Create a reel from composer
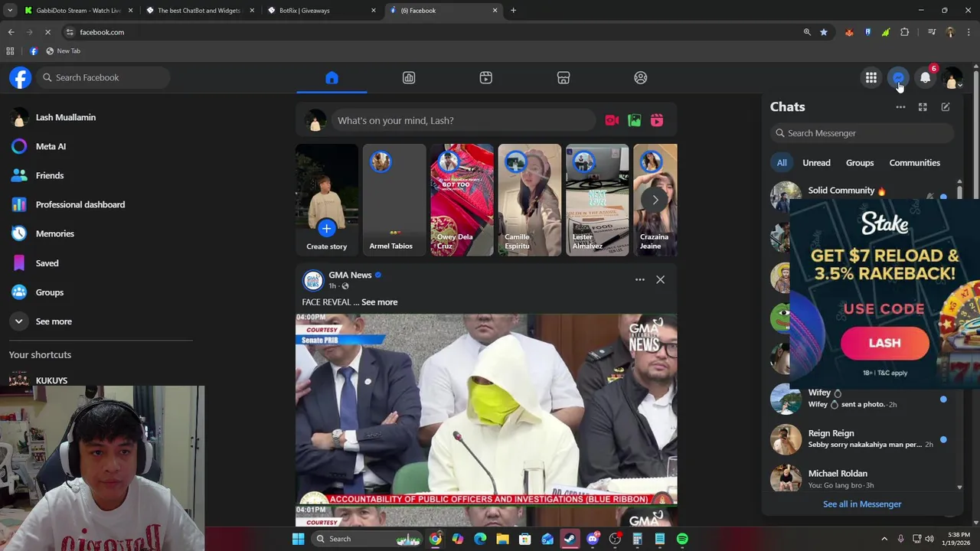Image resolution: width=980 pixels, height=551 pixels. pos(657,120)
